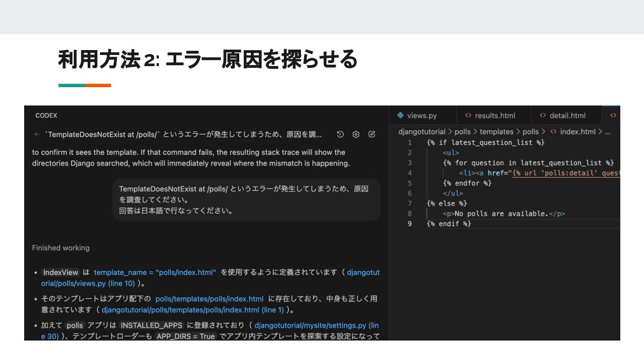The image size is (644, 362).
Task: Open link template_name = "polls/index.html"
Action: coord(155,272)
